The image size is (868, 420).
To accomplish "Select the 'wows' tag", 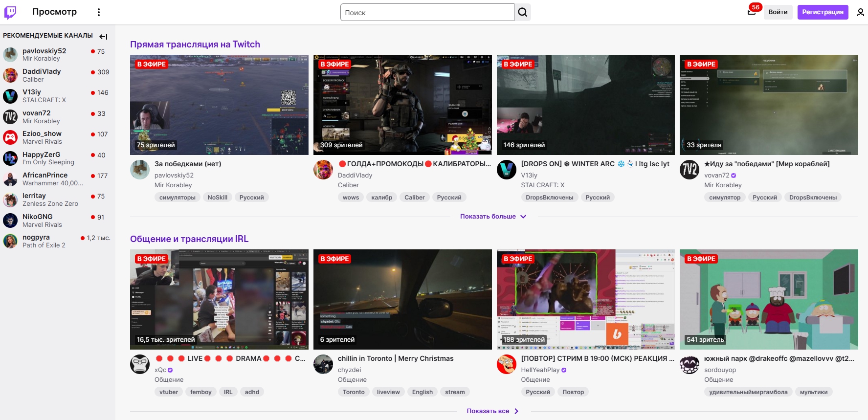I will click(x=351, y=198).
